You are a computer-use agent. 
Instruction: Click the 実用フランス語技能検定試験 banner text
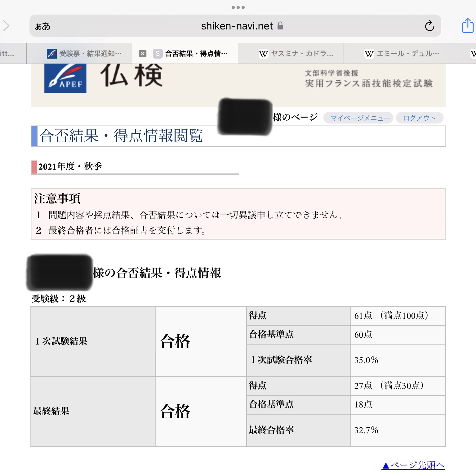369,83
